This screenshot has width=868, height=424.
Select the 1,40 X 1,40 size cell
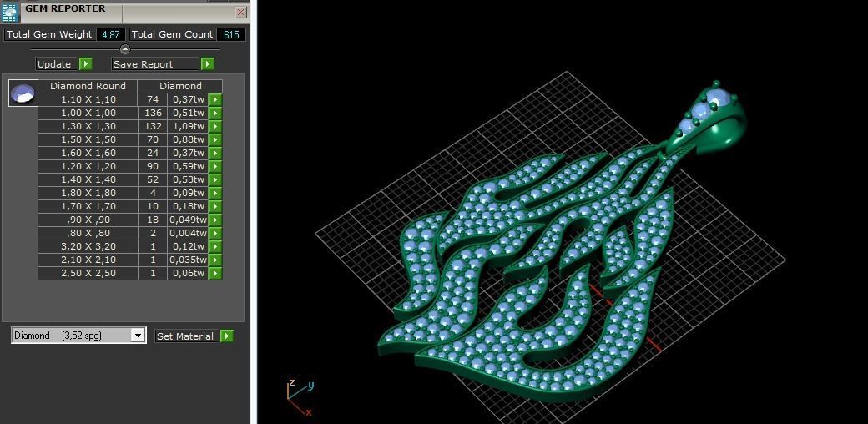click(88, 179)
